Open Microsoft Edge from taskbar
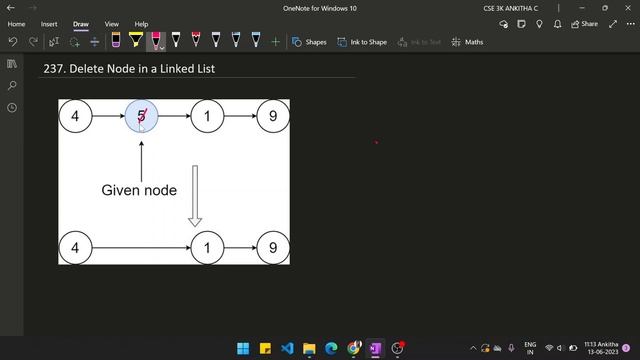The height and width of the screenshot is (360, 640). click(x=331, y=348)
